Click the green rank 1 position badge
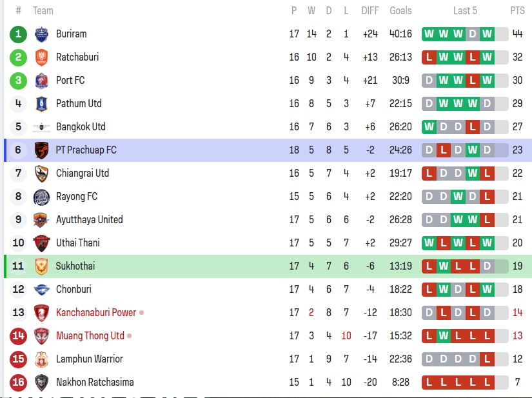 click(18, 34)
